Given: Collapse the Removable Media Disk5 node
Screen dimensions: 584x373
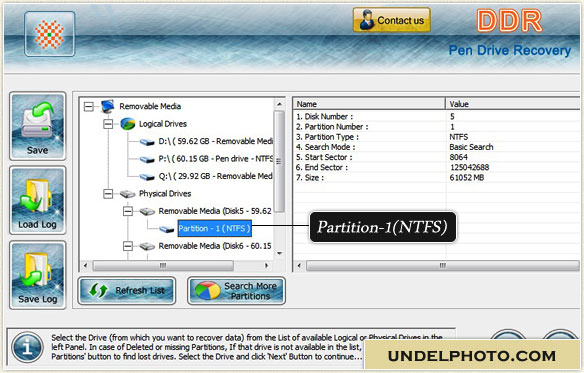Looking at the screenshot, I should [128, 211].
